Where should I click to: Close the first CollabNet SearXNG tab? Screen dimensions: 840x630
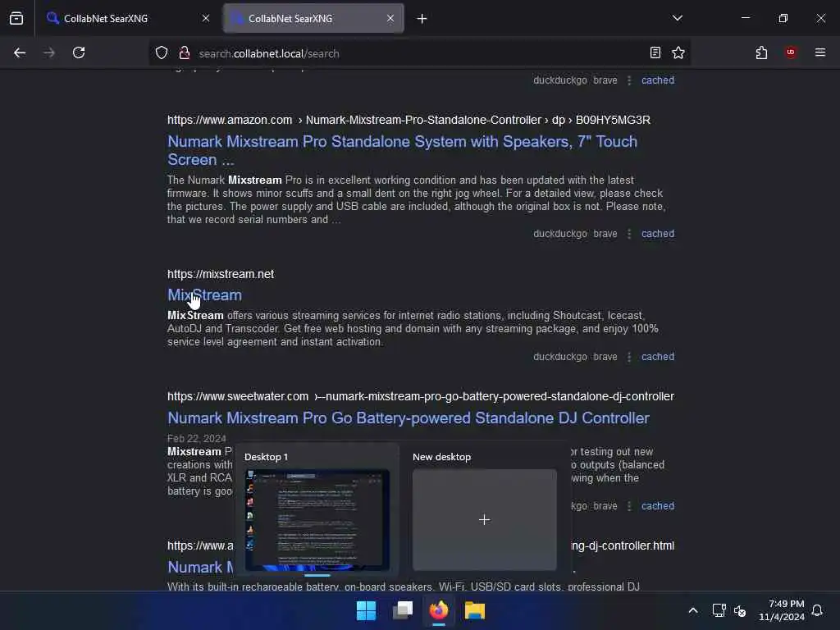[206, 18]
